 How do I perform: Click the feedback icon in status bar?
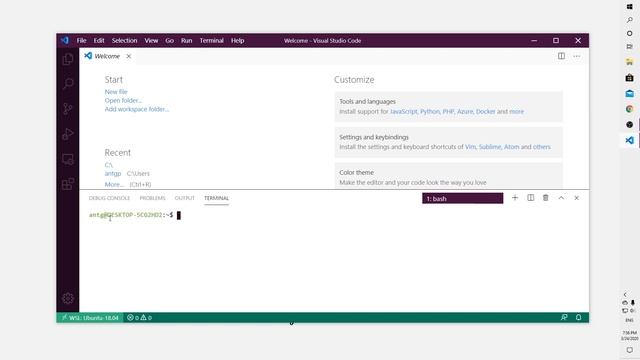564,317
